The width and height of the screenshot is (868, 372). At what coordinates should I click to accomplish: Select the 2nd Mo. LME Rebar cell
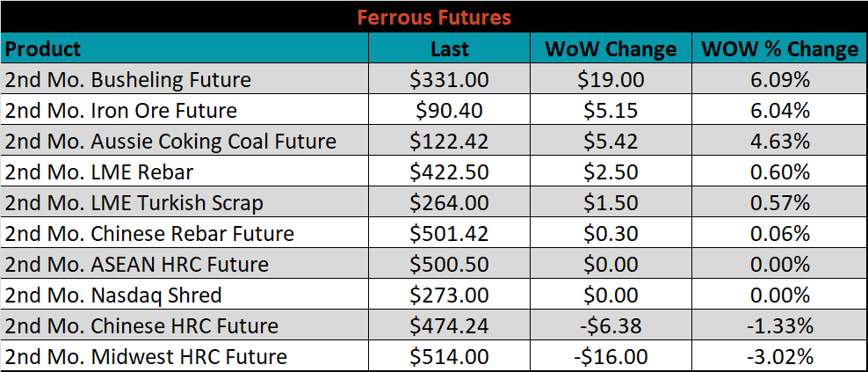click(x=184, y=171)
